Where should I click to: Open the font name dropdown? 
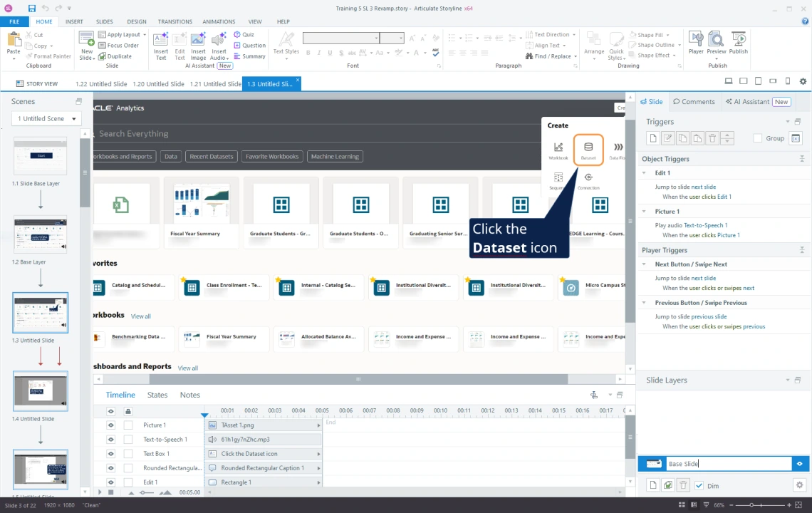(x=376, y=38)
